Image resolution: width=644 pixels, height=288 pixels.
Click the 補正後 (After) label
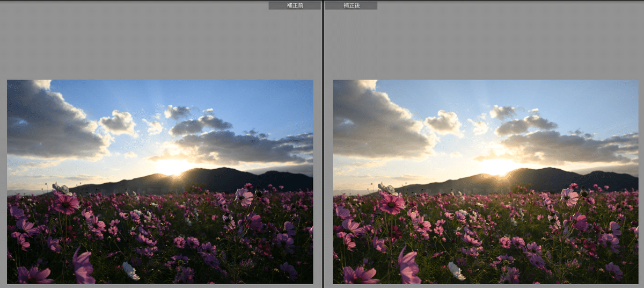click(x=351, y=5)
